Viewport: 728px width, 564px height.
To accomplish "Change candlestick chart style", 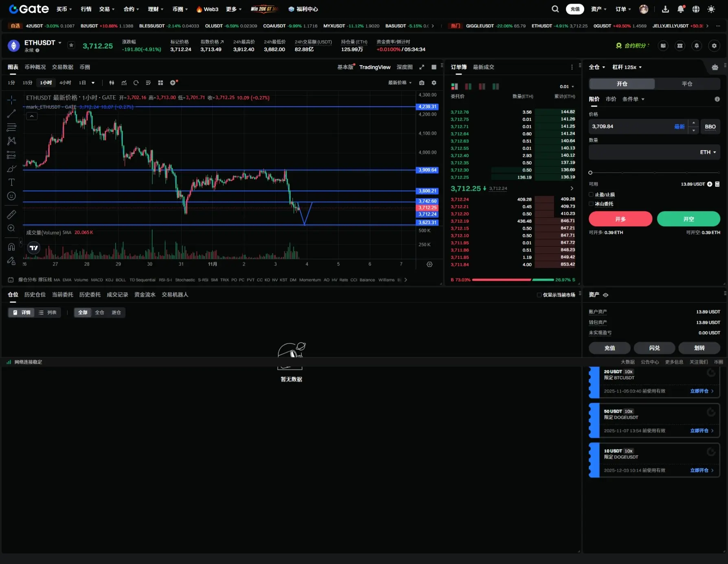I will point(112,83).
